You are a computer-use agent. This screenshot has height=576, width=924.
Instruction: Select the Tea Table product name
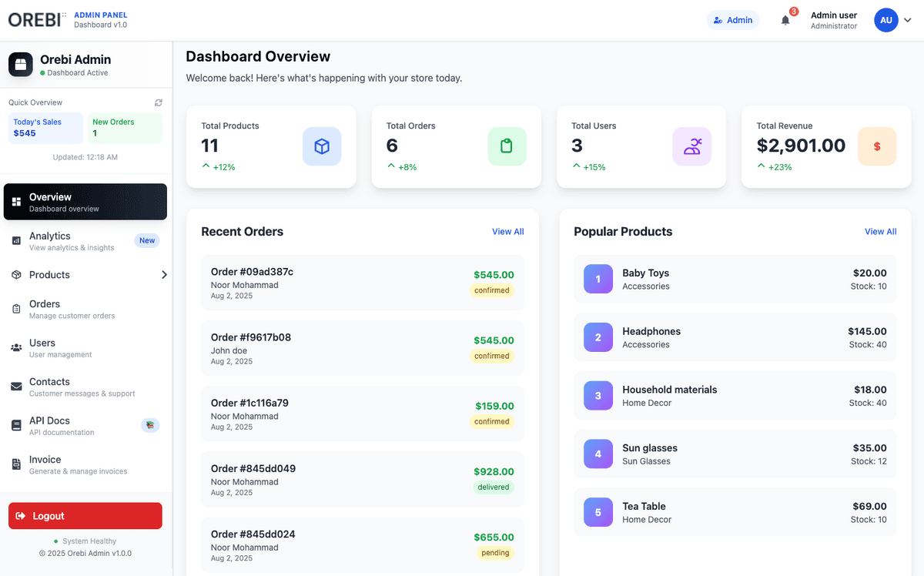coord(644,506)
